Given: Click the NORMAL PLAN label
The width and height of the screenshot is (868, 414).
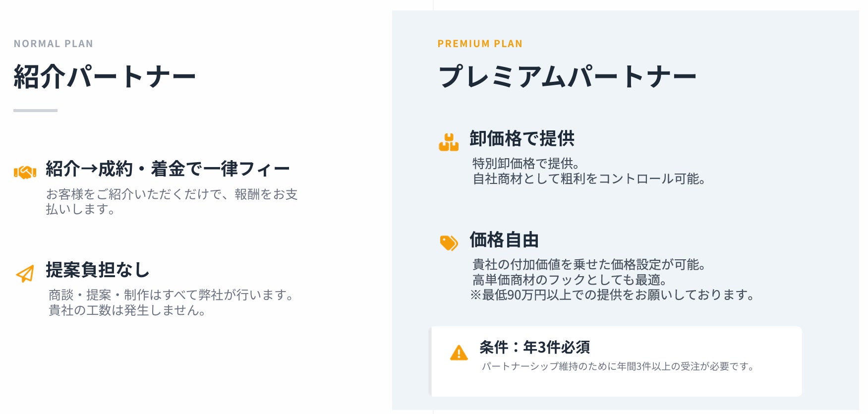Looking at the screenshot, I should point(54,44).
